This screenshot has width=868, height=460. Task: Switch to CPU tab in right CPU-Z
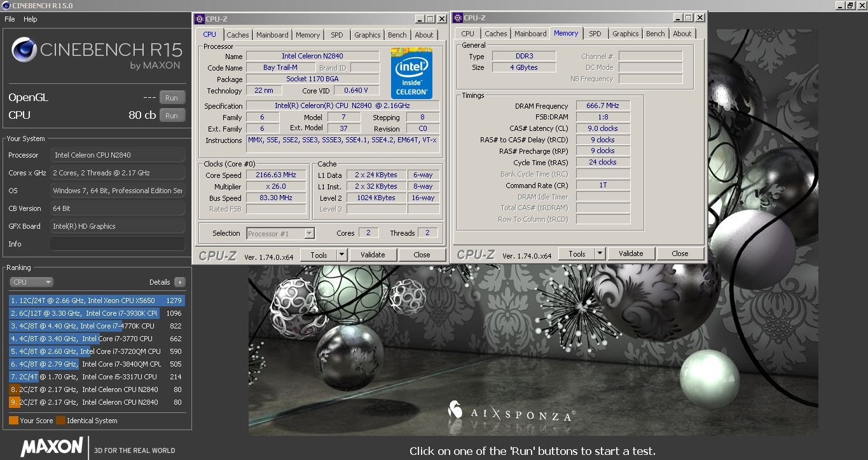(468, 34)
